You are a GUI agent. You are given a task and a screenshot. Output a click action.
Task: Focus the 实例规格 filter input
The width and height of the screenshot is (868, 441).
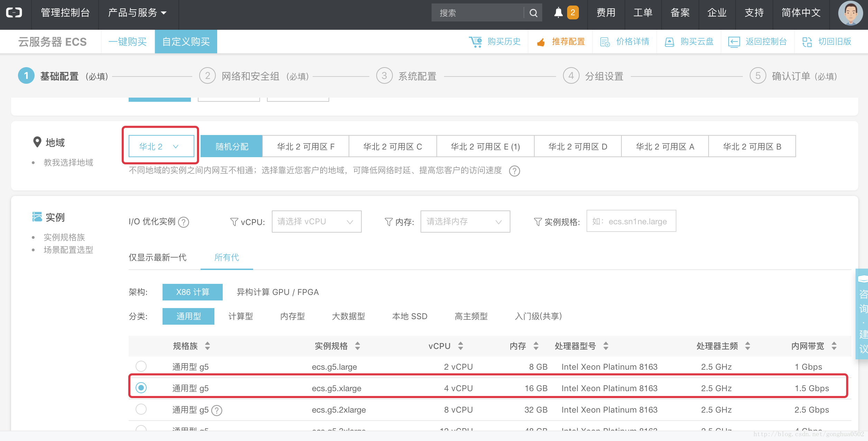(x=631, y=221)
